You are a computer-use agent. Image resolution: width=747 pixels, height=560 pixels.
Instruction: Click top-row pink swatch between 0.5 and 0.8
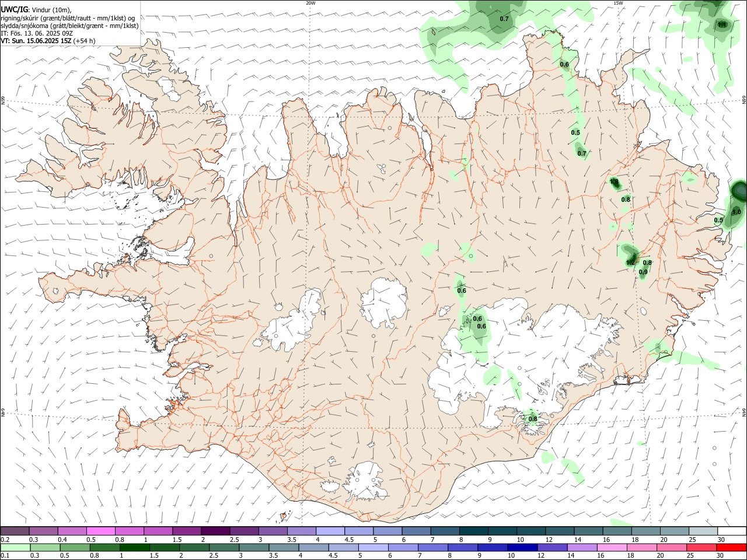(101, 531)
